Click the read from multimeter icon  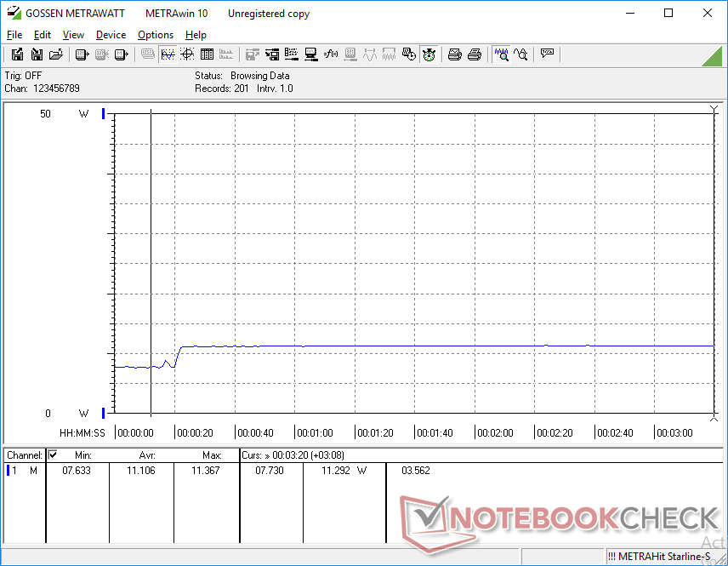(82, 54)
